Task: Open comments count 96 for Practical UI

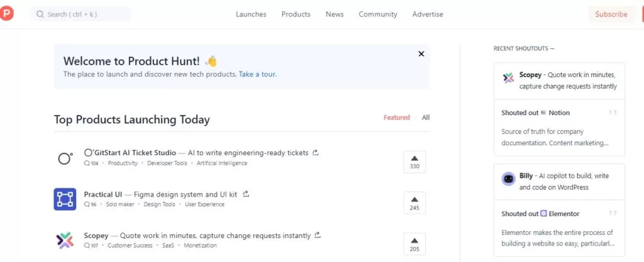Action: point(91,204)
